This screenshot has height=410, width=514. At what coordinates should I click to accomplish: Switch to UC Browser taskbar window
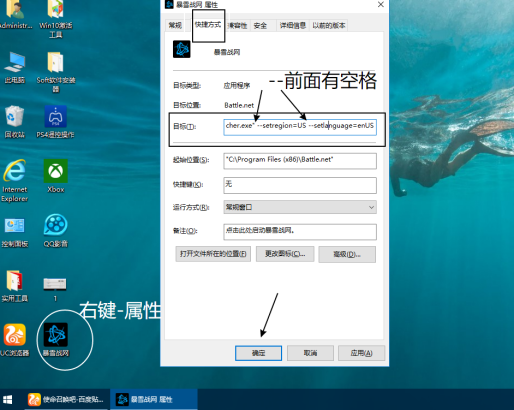[67, 399]
